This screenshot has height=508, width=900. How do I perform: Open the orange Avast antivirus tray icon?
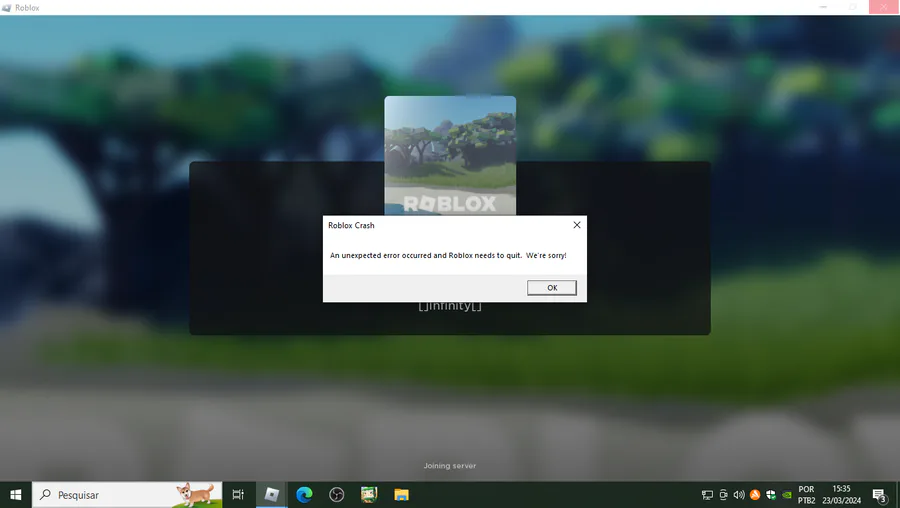click(755, 495)
